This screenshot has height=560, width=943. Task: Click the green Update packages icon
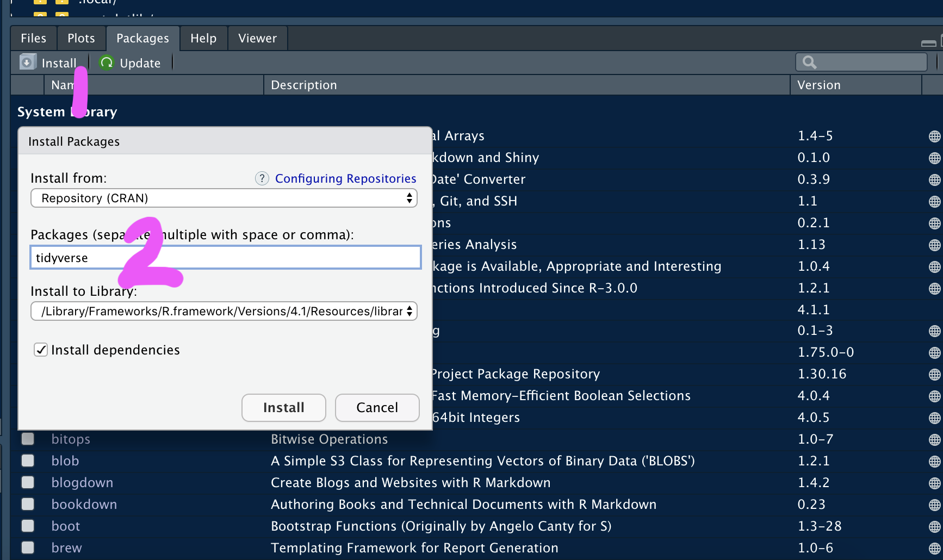[x=107, y=63]
